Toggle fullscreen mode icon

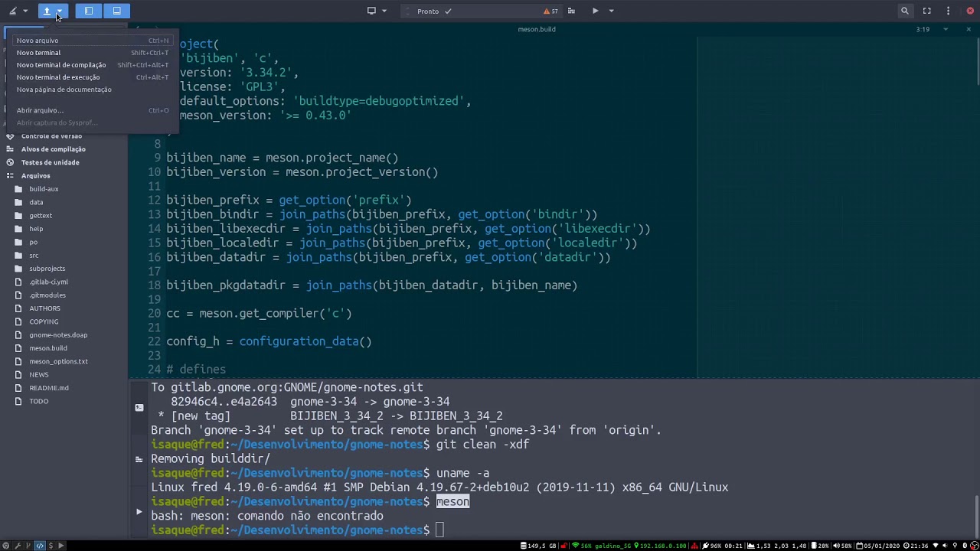coord(926,11)
